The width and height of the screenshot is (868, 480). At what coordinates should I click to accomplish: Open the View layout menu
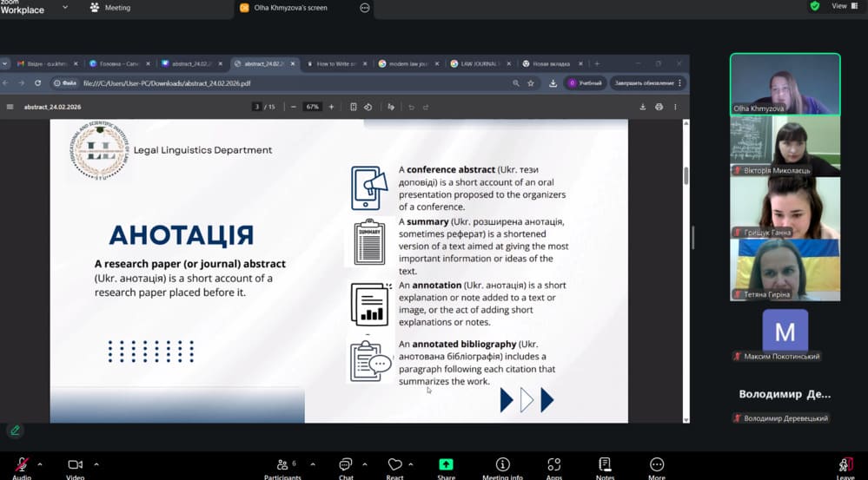(844, 6)
